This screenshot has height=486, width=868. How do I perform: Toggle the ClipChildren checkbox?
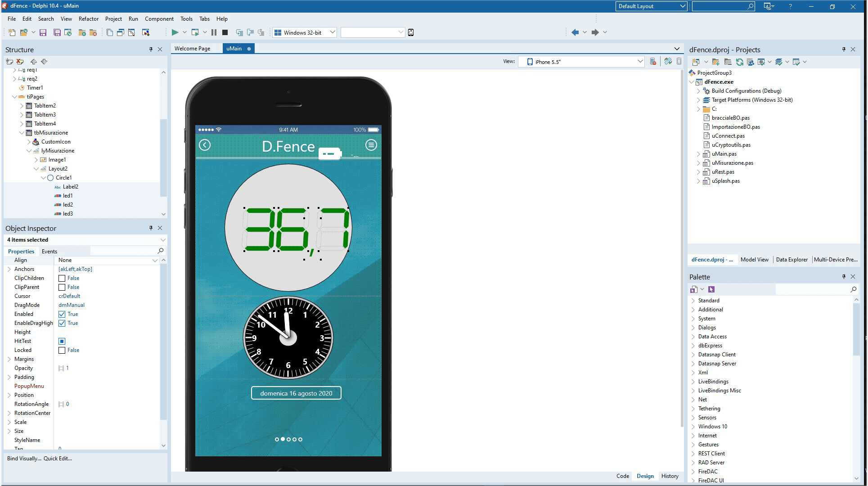tap(62, 279)
